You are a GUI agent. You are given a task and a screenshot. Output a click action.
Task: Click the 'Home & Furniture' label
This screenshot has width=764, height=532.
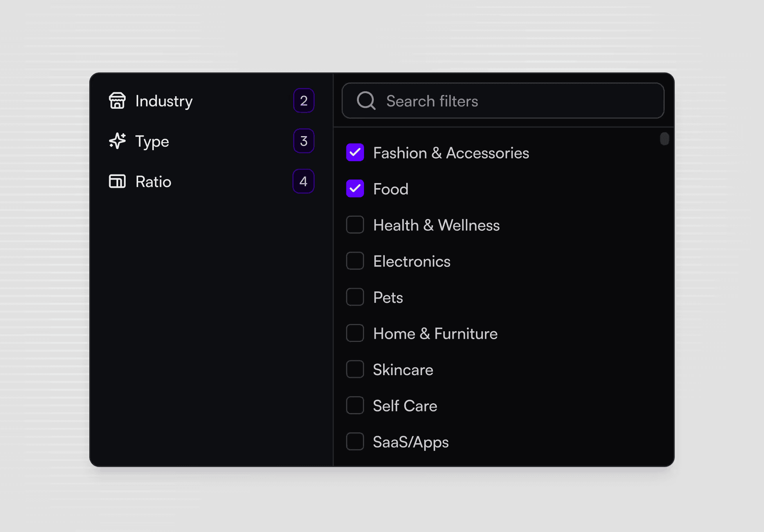click(x=435, y=333)
